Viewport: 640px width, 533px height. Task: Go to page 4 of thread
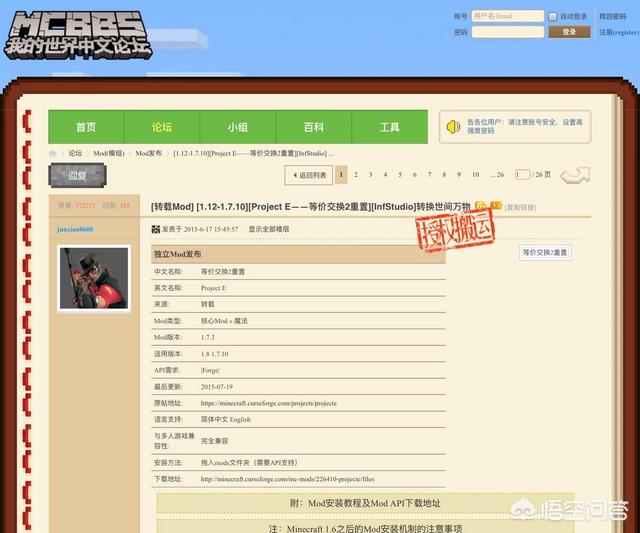(385, 175)
